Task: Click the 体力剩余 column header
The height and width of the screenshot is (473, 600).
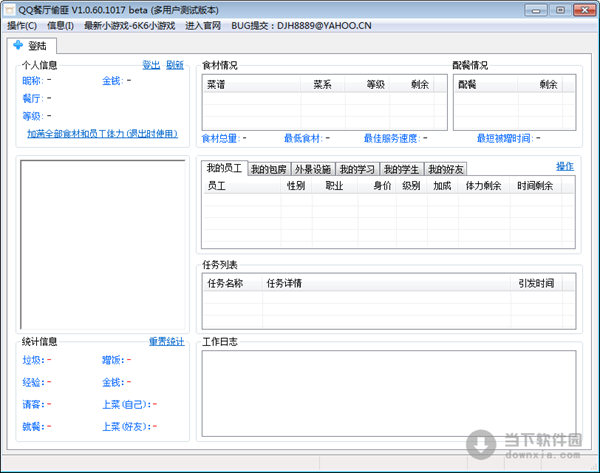Action: 482,186
